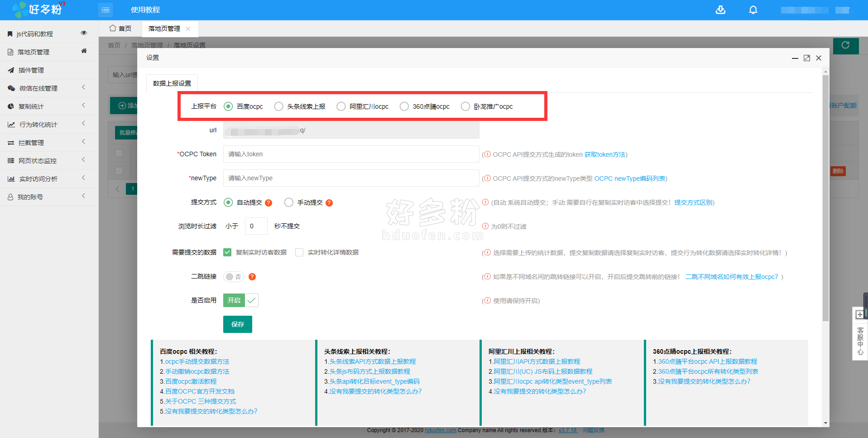Minimize the 设置 dialog
Screen dimensions: 868x438
(795, 58)
